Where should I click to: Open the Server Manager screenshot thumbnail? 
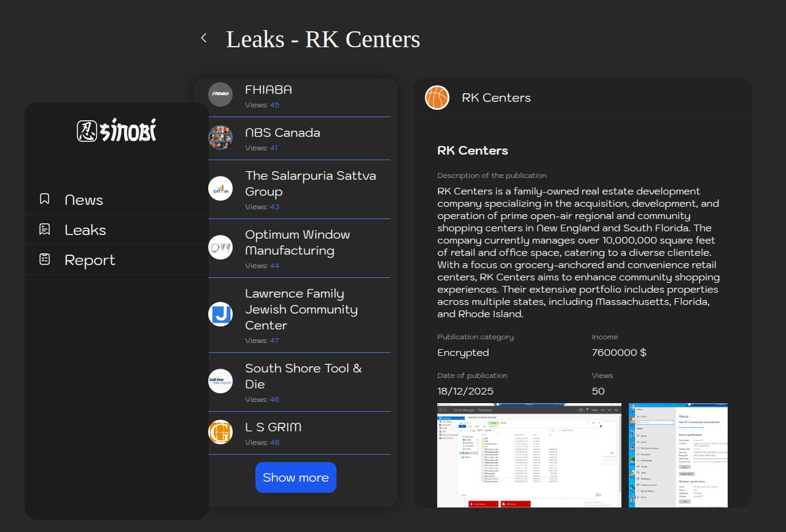(x=529, y=455)
